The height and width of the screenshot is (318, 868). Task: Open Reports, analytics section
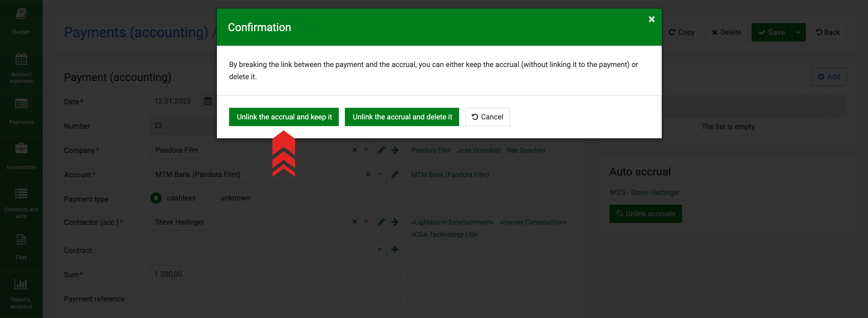[21, 294]
